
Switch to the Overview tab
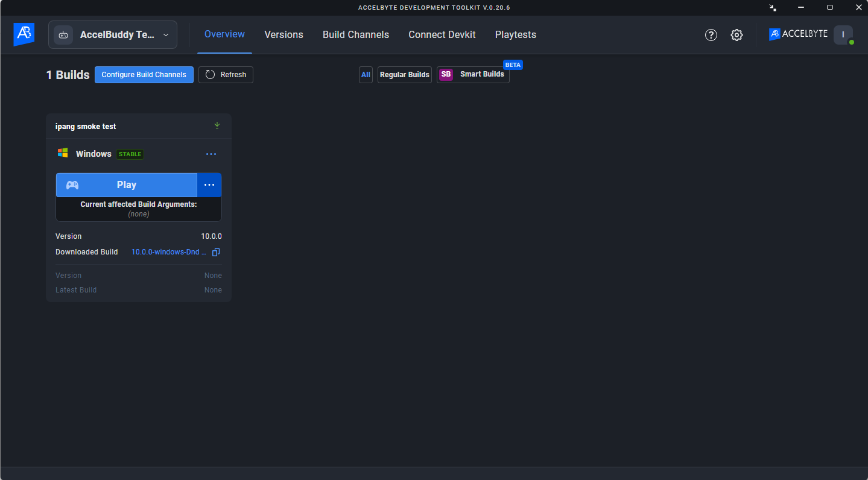tap(224, 34)
